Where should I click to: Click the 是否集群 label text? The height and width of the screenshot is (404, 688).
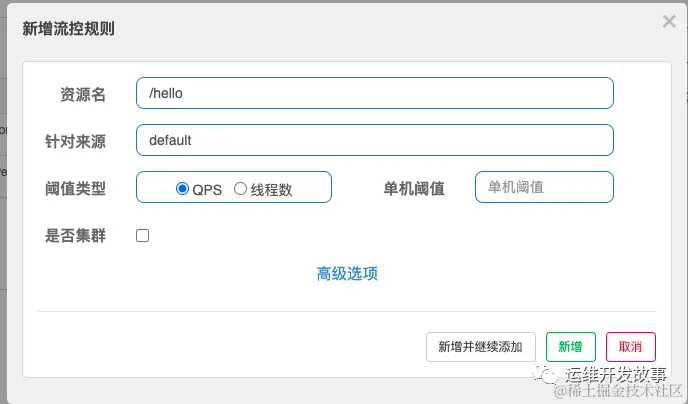(x=75, y=236)
